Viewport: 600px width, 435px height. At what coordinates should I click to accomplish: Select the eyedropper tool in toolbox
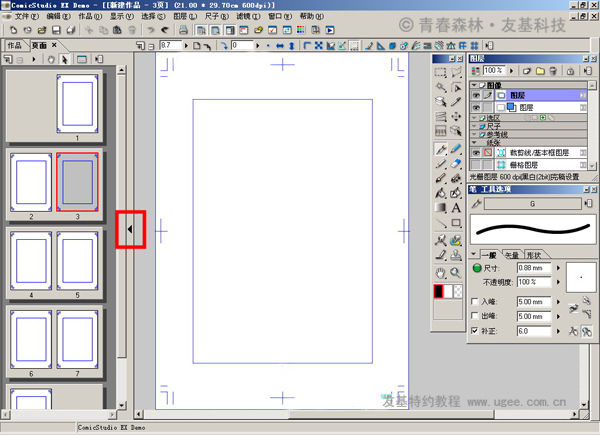tap(455, 102)
